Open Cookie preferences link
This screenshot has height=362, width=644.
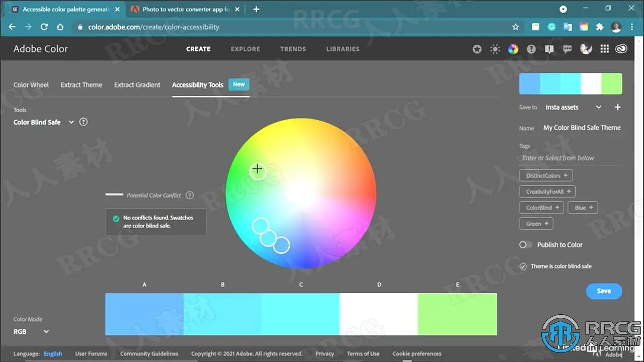[417, 353]
